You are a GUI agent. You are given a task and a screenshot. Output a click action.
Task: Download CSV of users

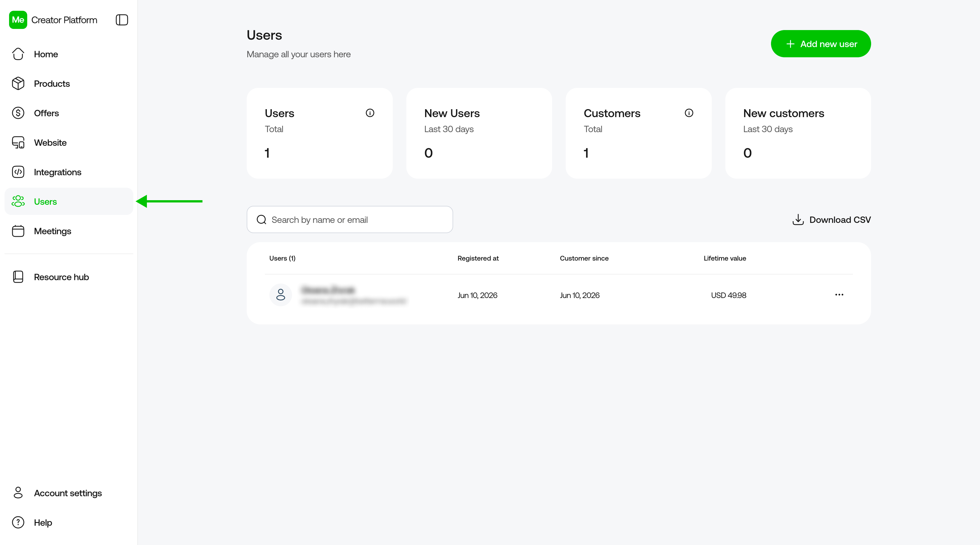pos(831,220)
